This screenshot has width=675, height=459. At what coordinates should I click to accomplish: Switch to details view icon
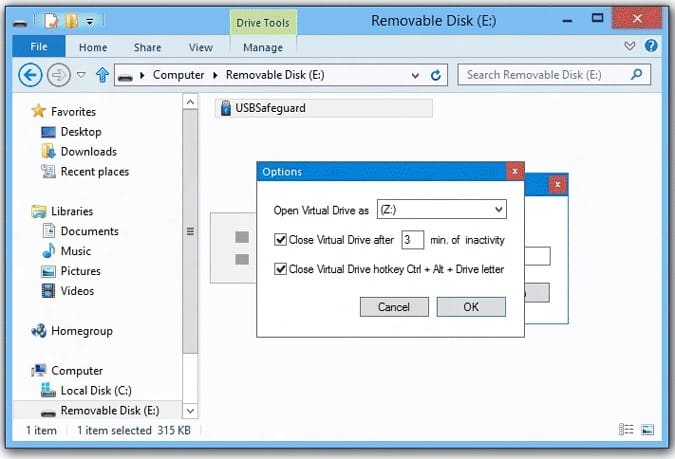pos(626,429)
